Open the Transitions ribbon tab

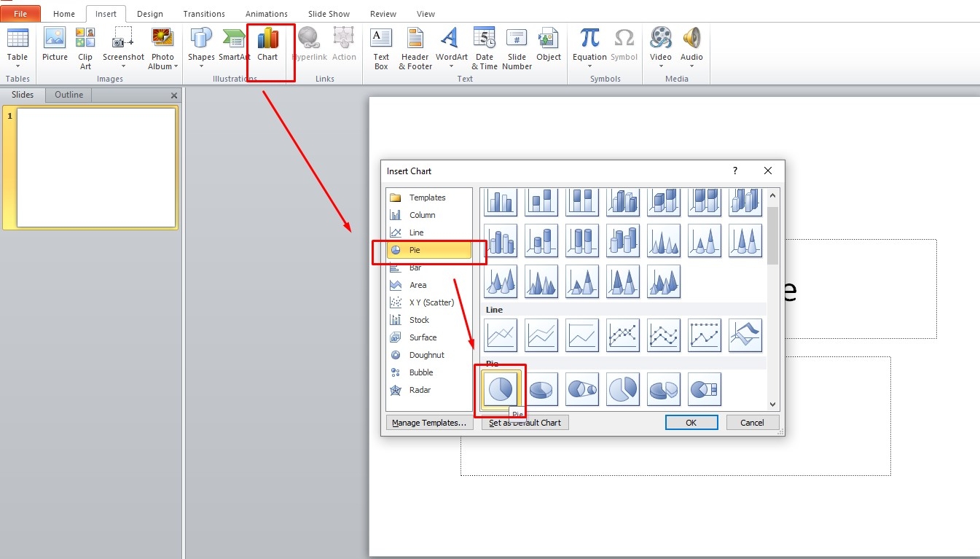(x=204, y=14)
